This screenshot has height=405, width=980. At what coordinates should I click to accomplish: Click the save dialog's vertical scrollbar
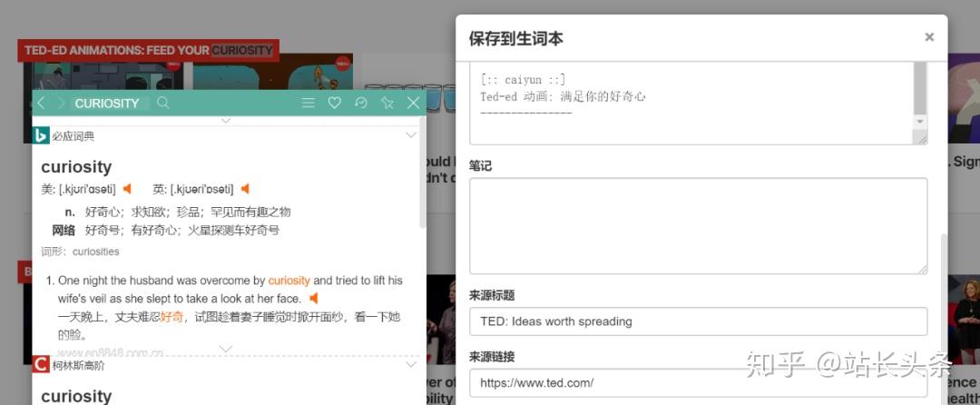(x=943, y=319)
